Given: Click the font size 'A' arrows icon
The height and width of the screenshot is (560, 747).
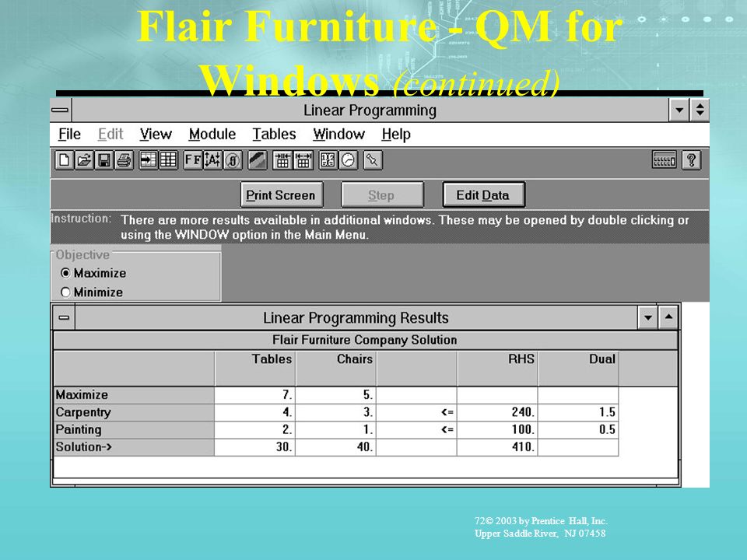Looking at the screenshot, I should (212, 160).
